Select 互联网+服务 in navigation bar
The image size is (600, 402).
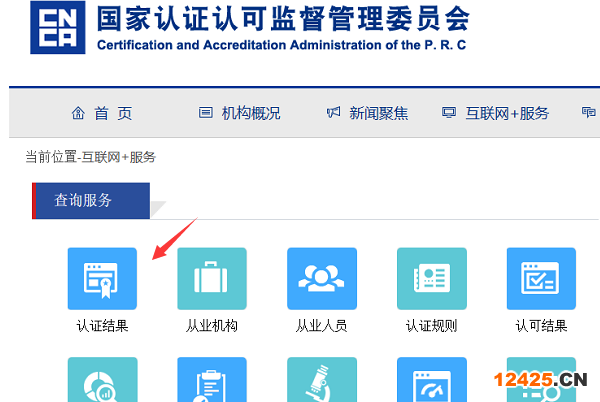[495, 113]
